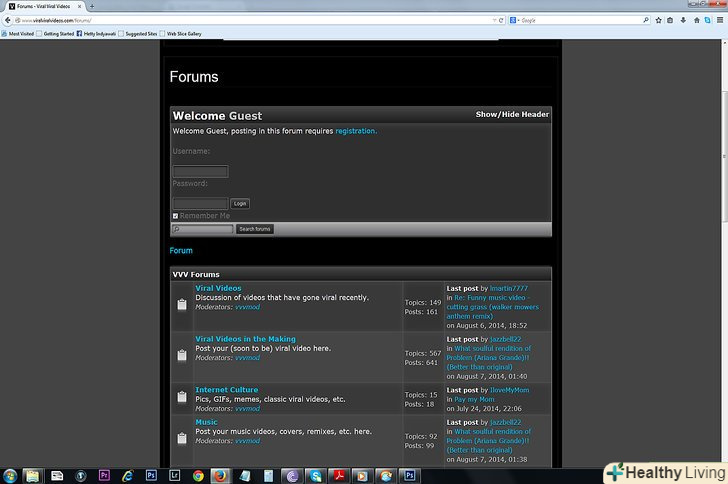Screen dimensions: 728x484
Task: Open jazzbell22 profile link in the Music row
Action: tap(506, 422)
